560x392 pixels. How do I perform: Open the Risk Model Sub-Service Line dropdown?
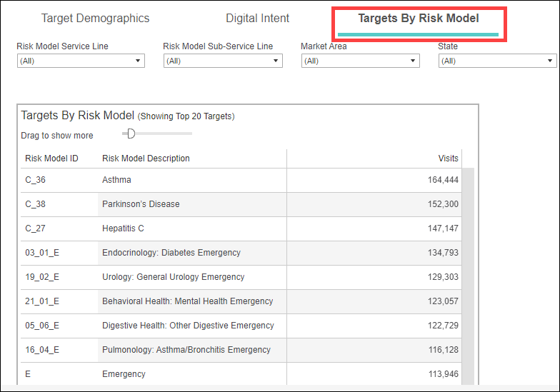(x=223, y=61)
